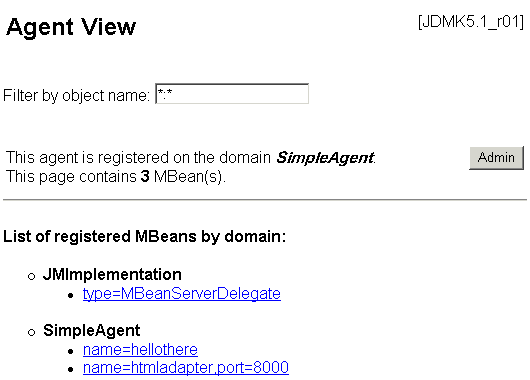Click 'This agent is registered' sentence
The height and width of the screenshot is (380, 530).
(x=191, y=158)
